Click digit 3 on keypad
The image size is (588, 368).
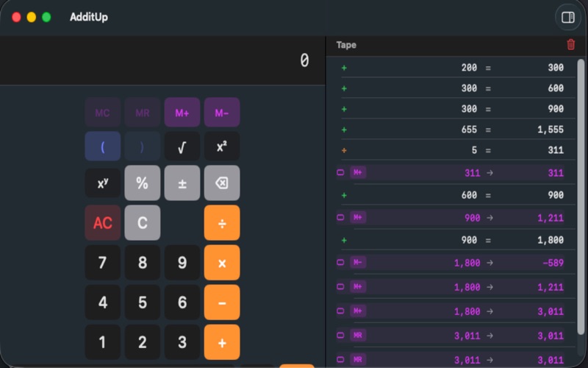click(182, 342)
